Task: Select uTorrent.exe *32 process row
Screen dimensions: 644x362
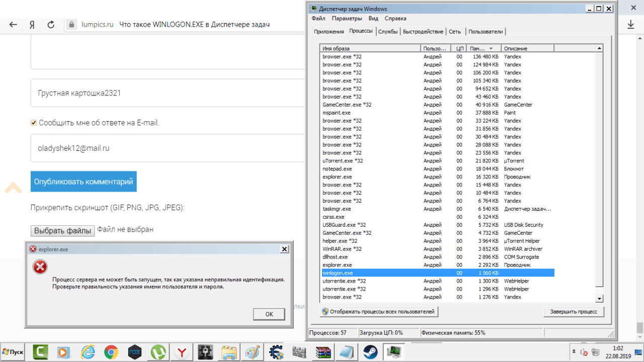Action: (x=437, y=161)
